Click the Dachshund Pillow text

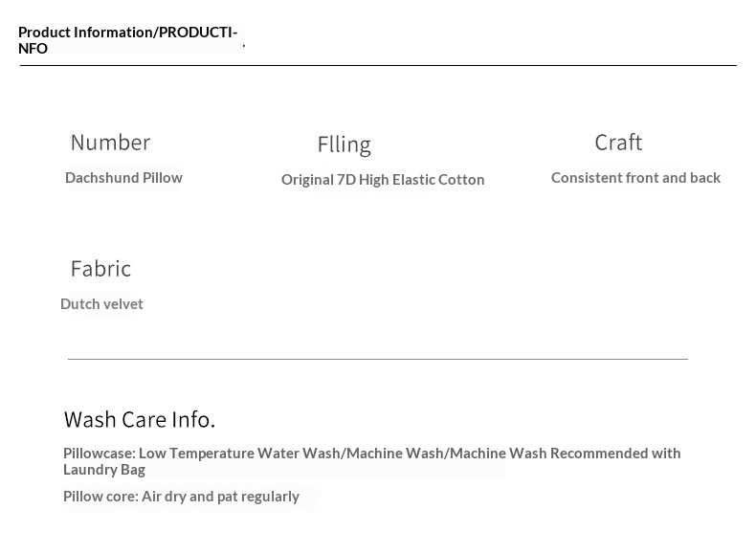click(123, 177)
